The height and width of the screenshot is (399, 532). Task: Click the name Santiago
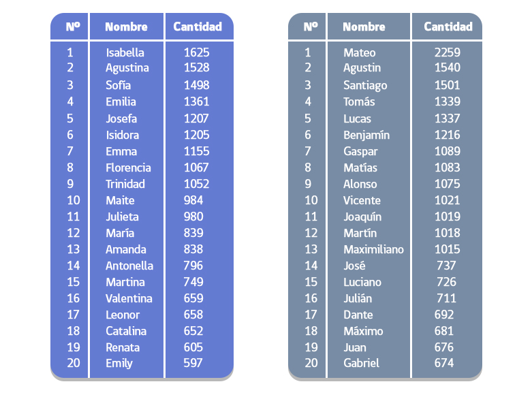click(x=365, y=85)
